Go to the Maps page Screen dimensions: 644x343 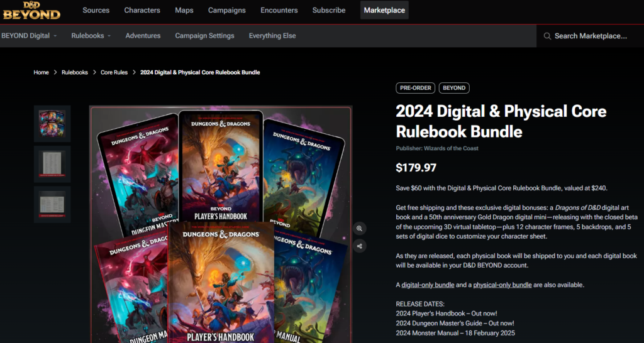click(x=184, y=10)
